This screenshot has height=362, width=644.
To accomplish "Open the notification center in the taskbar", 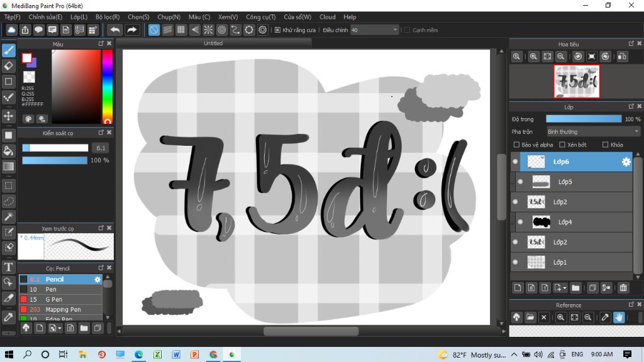I will pyautogui.click(x=627, y=354).
